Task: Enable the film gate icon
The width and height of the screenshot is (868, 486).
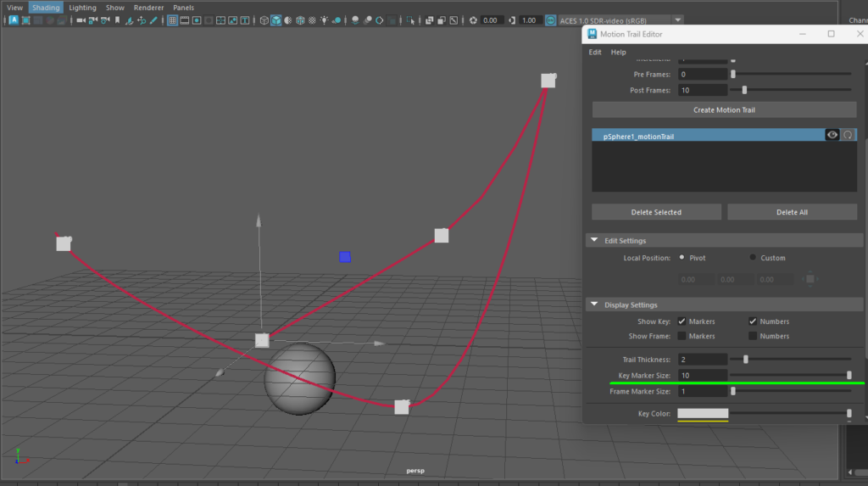Action: pyautogui.click(x=185, y=20)
